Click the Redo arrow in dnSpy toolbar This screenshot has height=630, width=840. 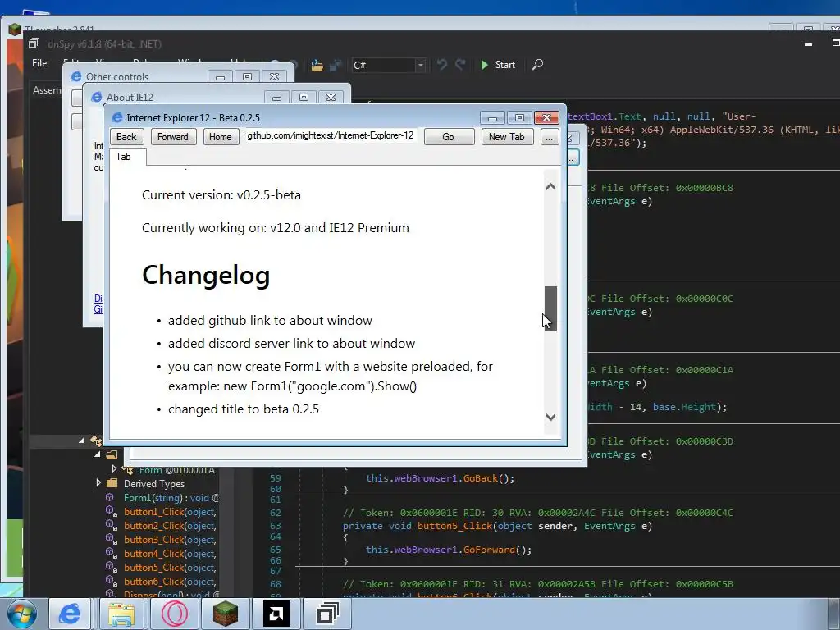point(460,65)
